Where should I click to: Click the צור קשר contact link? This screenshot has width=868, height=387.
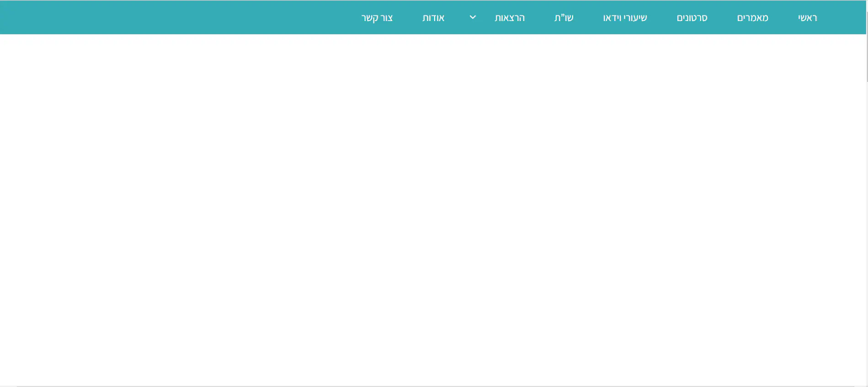tap(377, 18)
